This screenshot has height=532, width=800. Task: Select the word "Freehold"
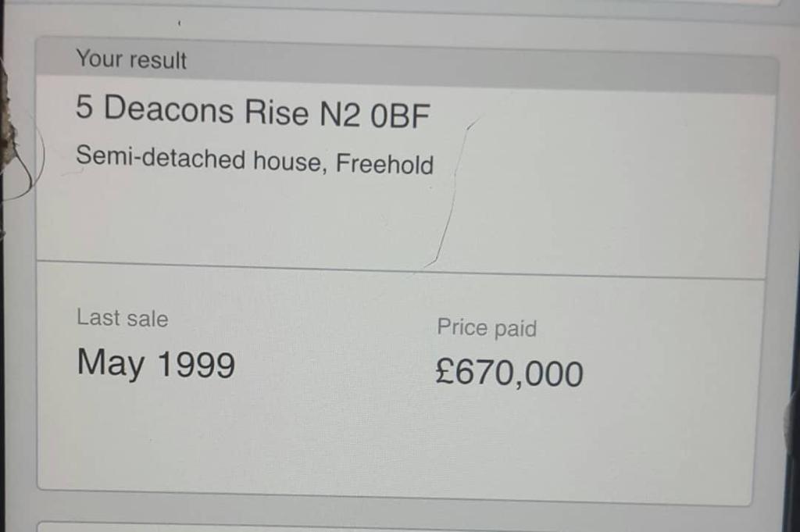tap(384, 165)
